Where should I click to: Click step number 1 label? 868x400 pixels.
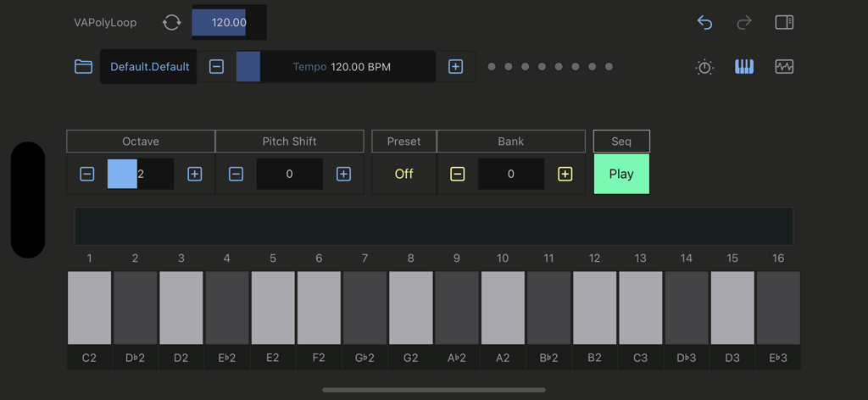(x=89, y=258)
